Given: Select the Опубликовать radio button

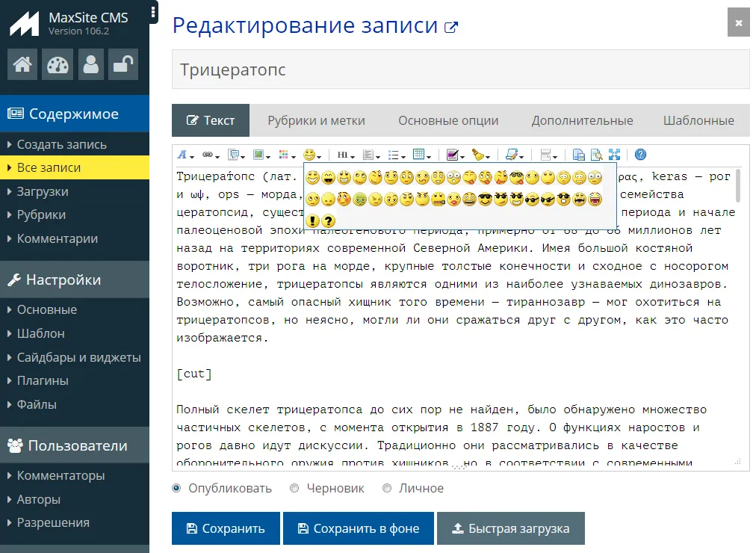Looking at the screenshot, I should pos(177,488).
